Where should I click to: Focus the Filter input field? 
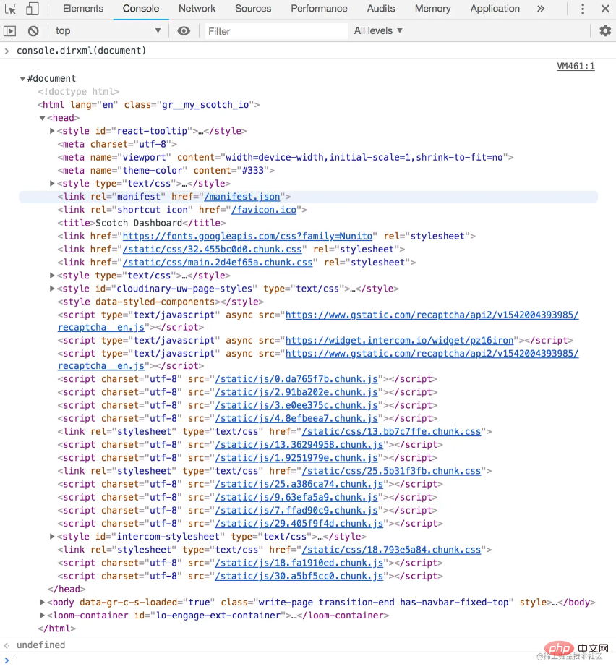(276, 31)
